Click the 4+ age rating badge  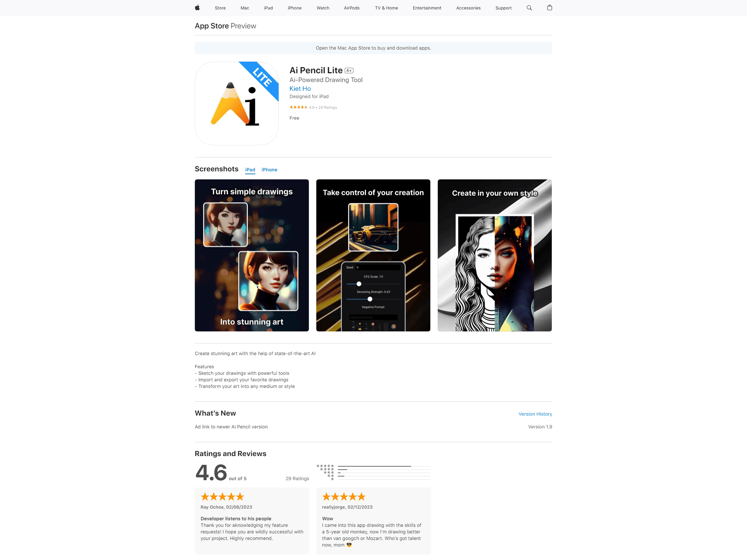tap(349, 71)
